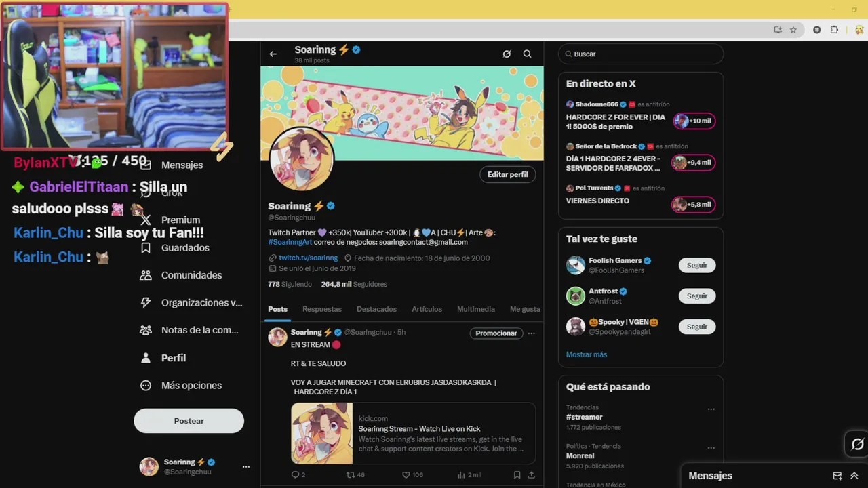Join Shadoune666 live with +10 mil badge
Screen dimensions: 868x488
coord(694,121)
